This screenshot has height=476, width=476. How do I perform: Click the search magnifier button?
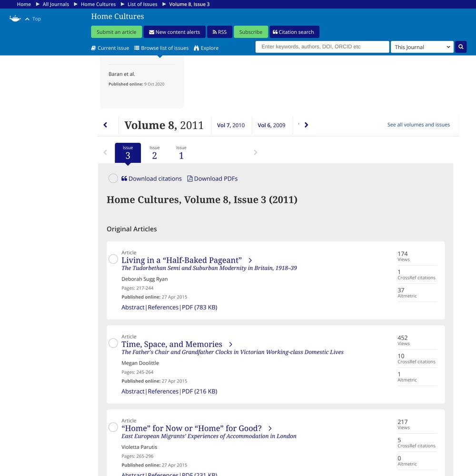[460, 47]
